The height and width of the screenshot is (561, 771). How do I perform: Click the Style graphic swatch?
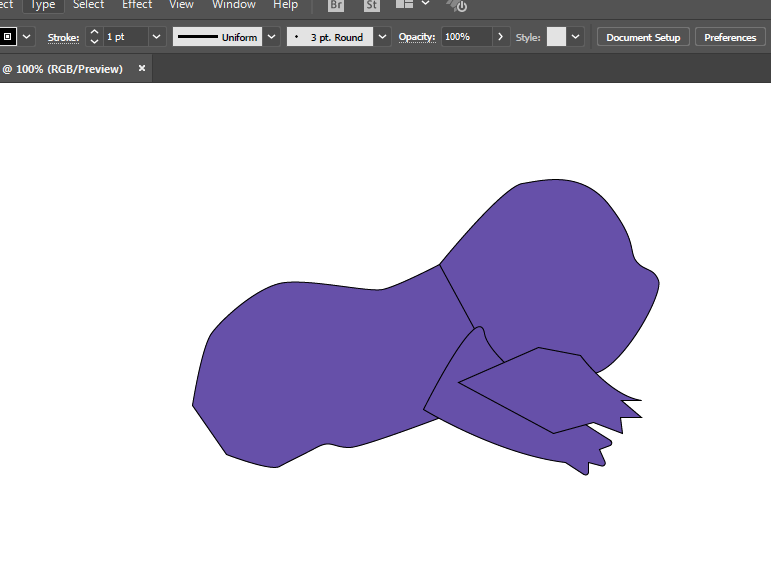[x=557, y=37]
